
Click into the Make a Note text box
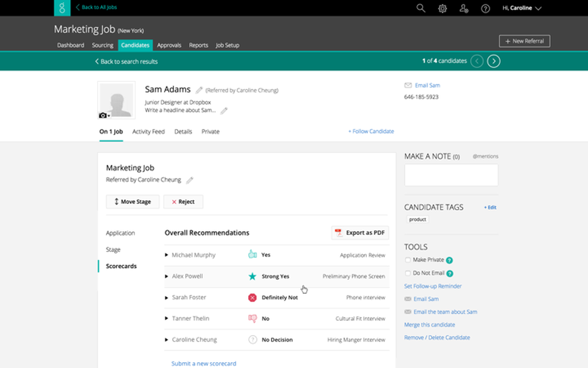point(451,175)
